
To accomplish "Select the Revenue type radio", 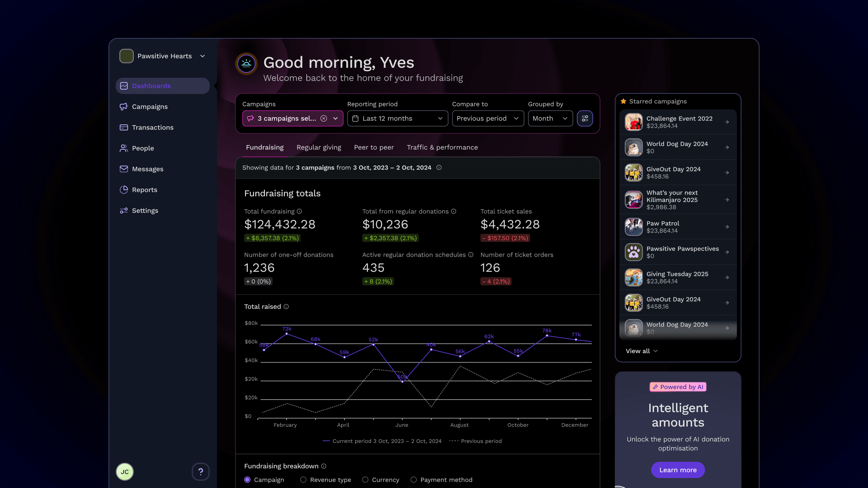I will pyautogui.click(x=303, y=480).
